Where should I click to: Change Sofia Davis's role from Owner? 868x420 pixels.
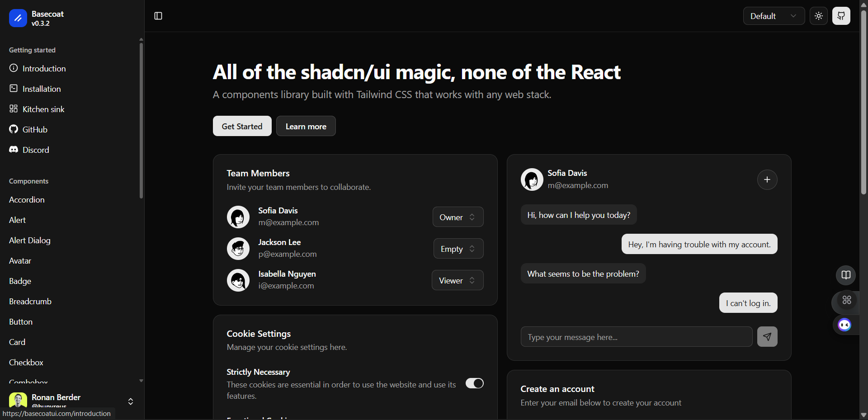[458, 217]
